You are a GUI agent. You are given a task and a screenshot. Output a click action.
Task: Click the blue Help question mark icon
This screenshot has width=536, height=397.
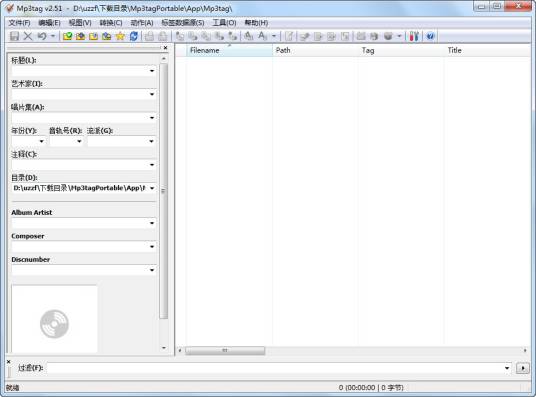coord(430,36)
